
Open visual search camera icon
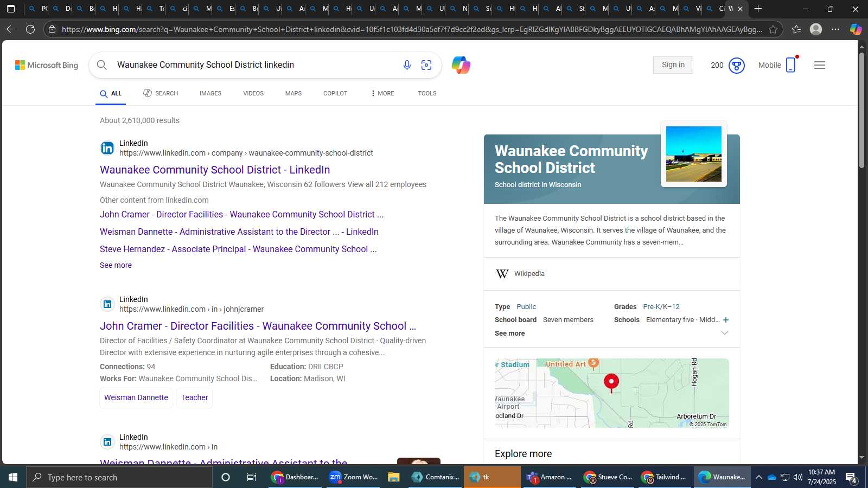(x=426, y=65)
